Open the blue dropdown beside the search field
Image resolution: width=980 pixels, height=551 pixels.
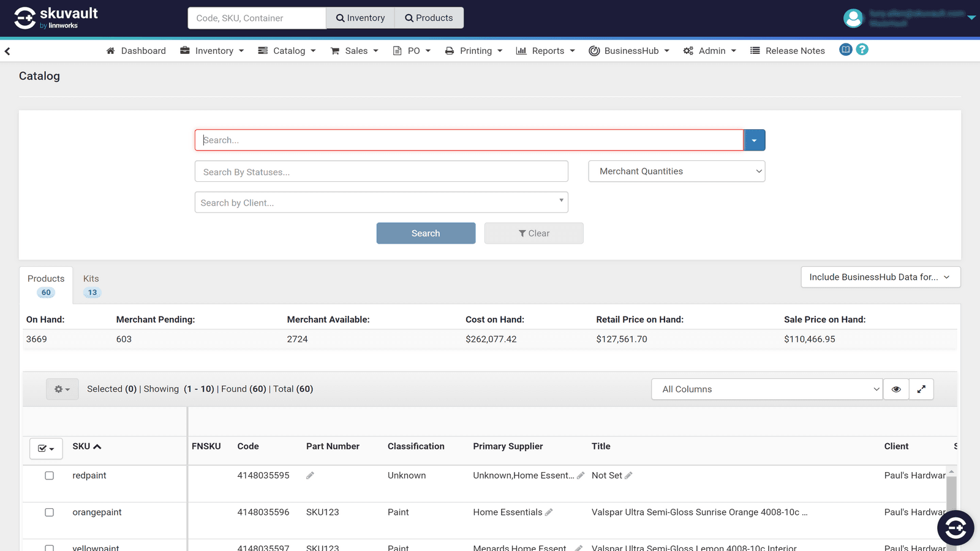[x=754, y=140]
